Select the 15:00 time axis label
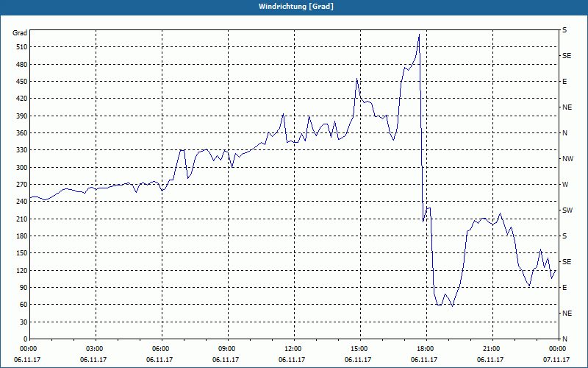Screen dimensions: 588x368 click(359, 348)
